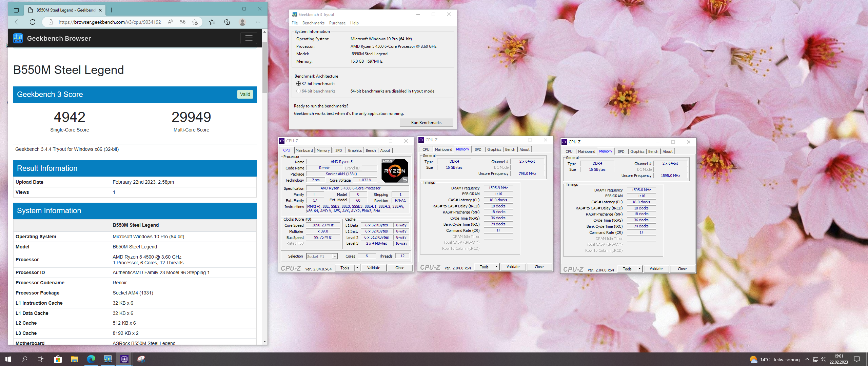Open Graphics tab in first CPU-Z window
868x366 pixels.
355,150
